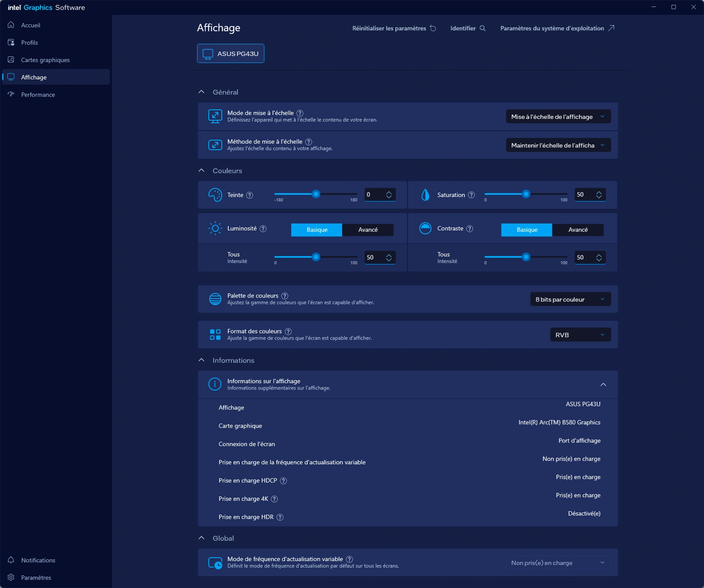Show help for Luminosité
The width and height of the screenshot is (704, 588).
pos(263,229)
